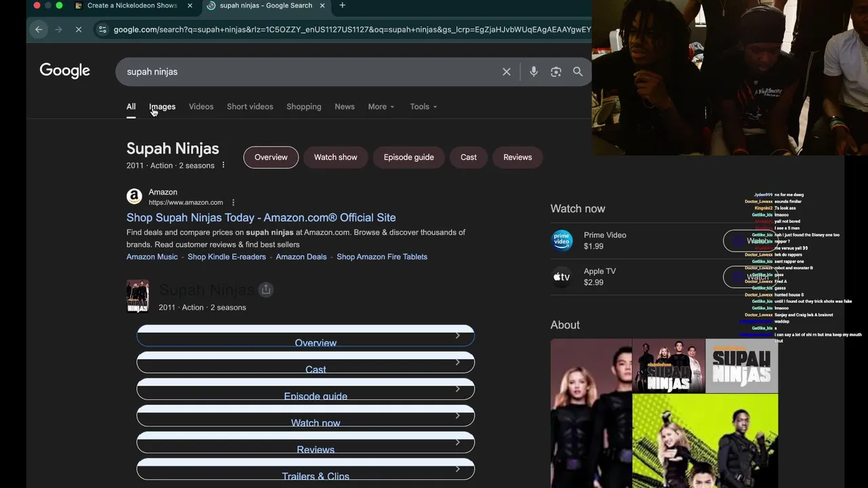868x488 pixels.
Task: Select the Watch show chip
Action: click(336, 157)
